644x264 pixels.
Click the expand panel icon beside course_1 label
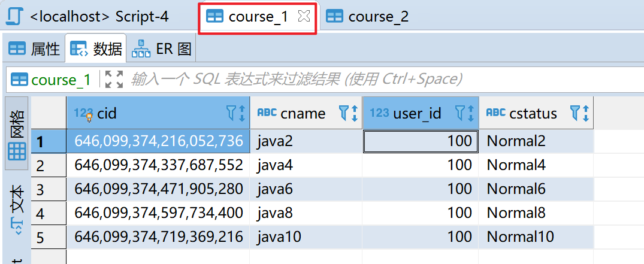(113, 79)
